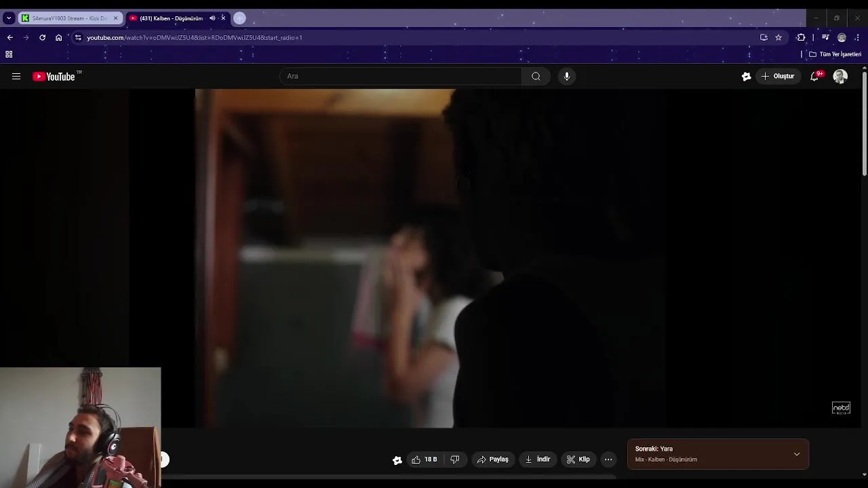The width and height of the screenshot is (868, 488).
Task: Expand the Sonraki: Yara queue panel
Action: coord(797,454)
